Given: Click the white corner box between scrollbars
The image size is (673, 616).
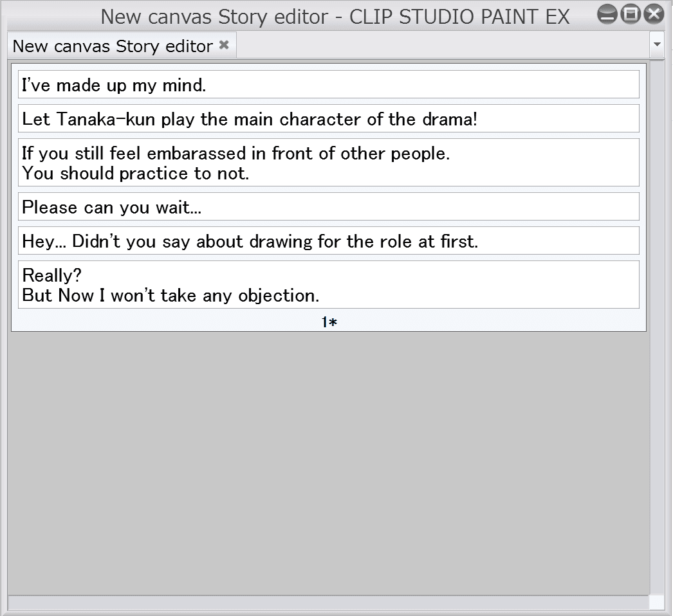Looking at the screenshot, I should [x=656, y=602].
